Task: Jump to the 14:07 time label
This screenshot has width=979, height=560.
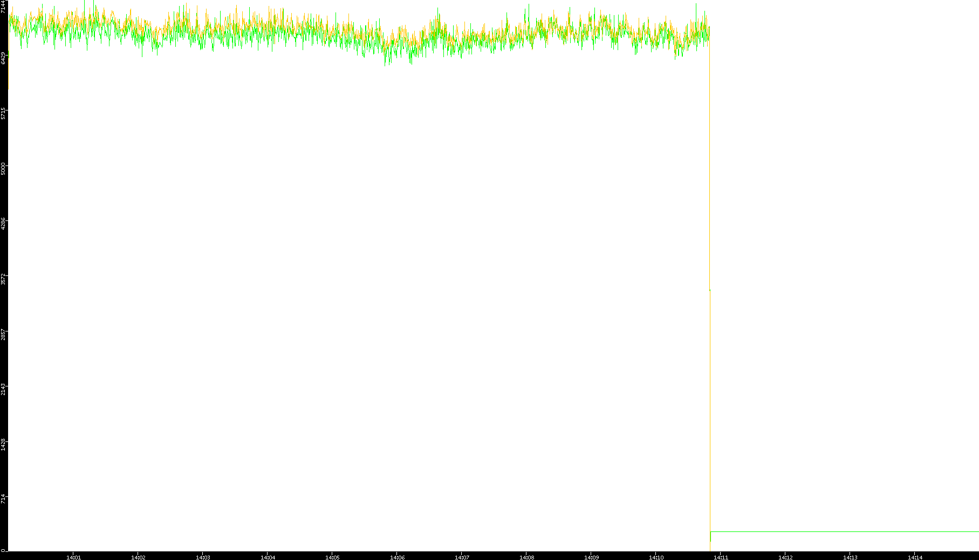Action: point(462,557)
